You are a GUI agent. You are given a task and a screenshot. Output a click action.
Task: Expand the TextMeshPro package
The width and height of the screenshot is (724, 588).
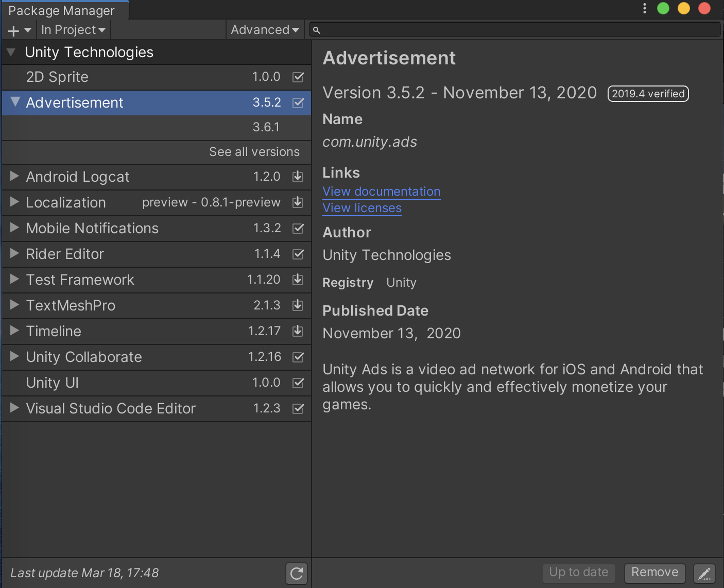14,305
